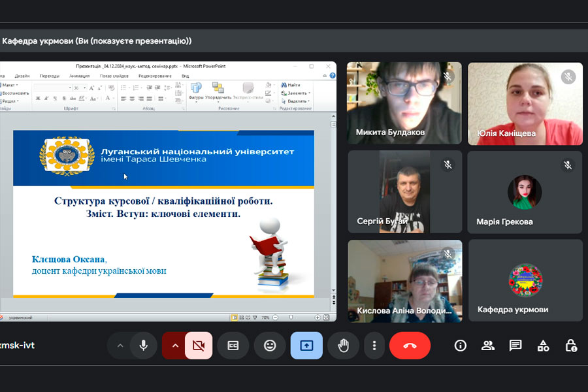Mute the microphone in the call bar

pyautogui.click(x=143, y=346)
